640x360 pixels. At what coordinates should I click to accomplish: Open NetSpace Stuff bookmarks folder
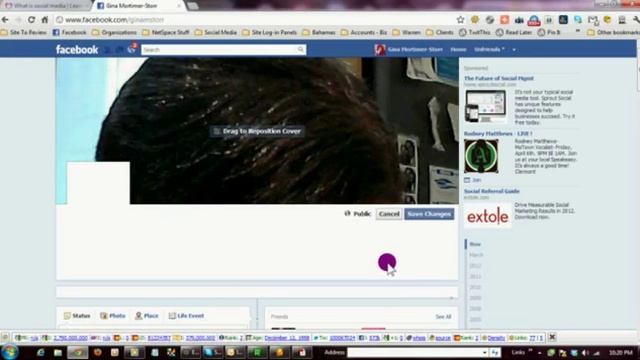click(166, 32)
